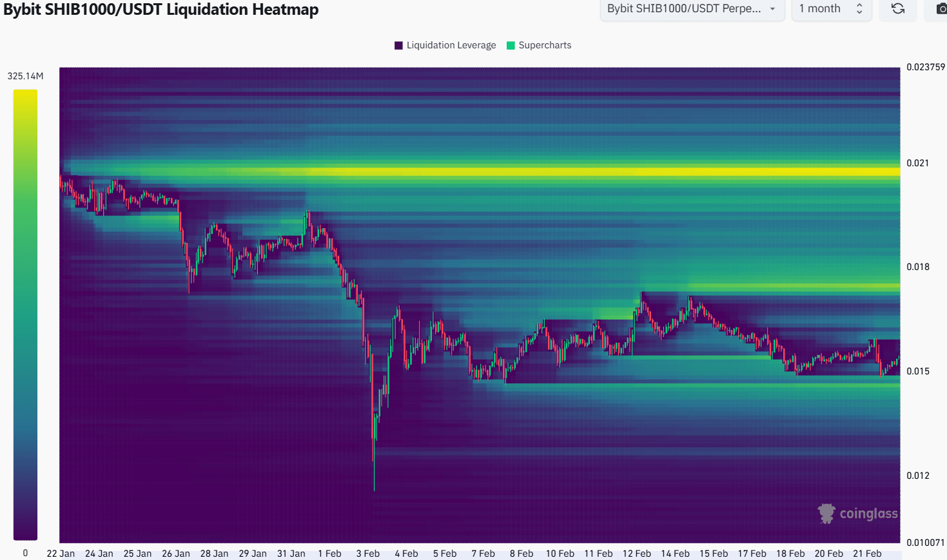Click the 12 Feb date label
This screenshot has width=947, height=560.
637,554
